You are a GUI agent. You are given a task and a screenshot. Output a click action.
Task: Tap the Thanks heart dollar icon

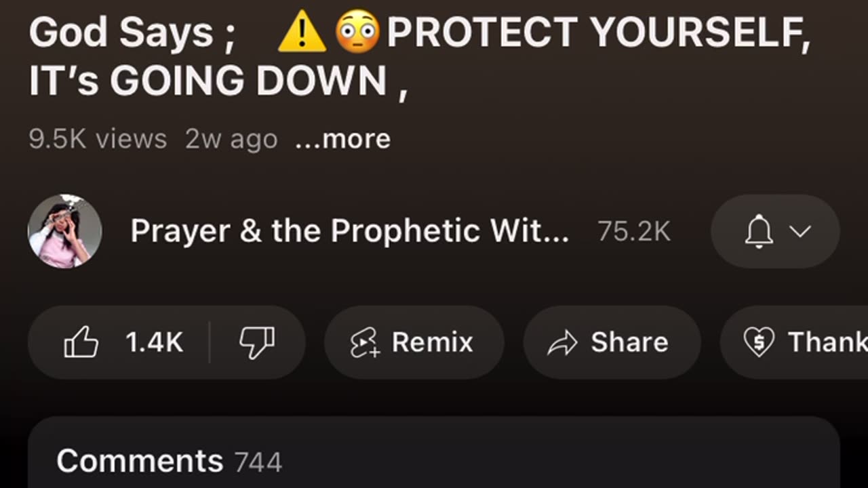759,343
